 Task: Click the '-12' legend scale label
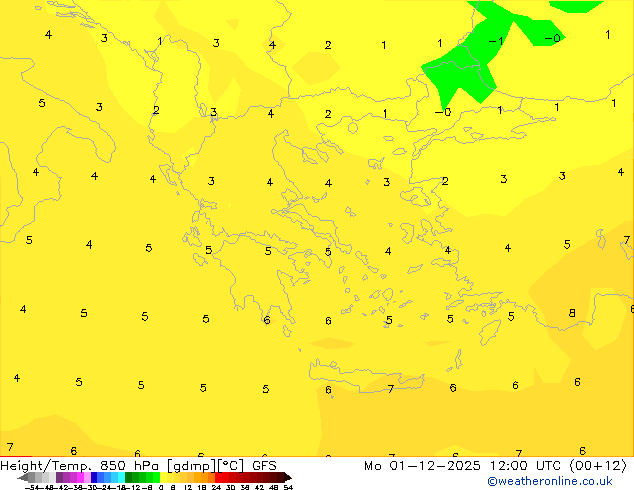(133, 487)
